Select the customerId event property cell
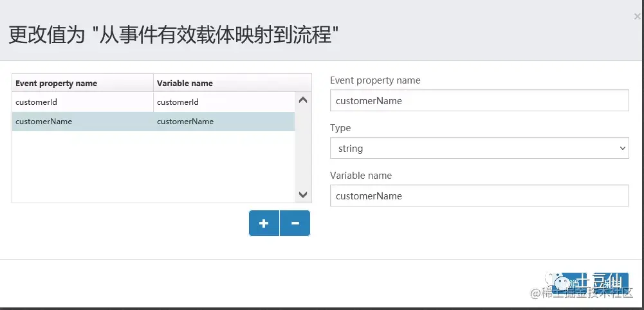This screenshot has height=310, width=644. pyautogui.click(x=82, y=102)
